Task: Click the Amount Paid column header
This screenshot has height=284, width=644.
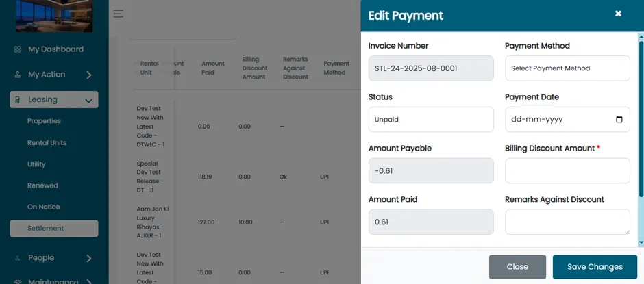Action: click(213, 68)
